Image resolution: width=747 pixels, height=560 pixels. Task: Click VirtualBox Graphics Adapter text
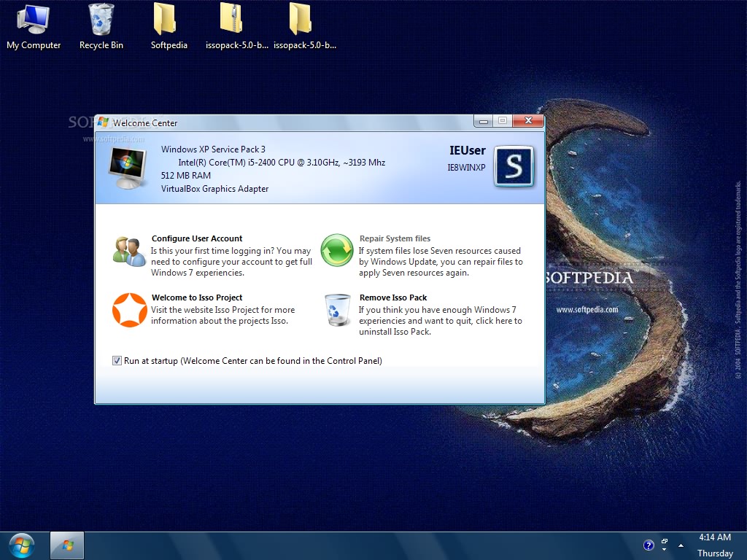tap(215, 189)
